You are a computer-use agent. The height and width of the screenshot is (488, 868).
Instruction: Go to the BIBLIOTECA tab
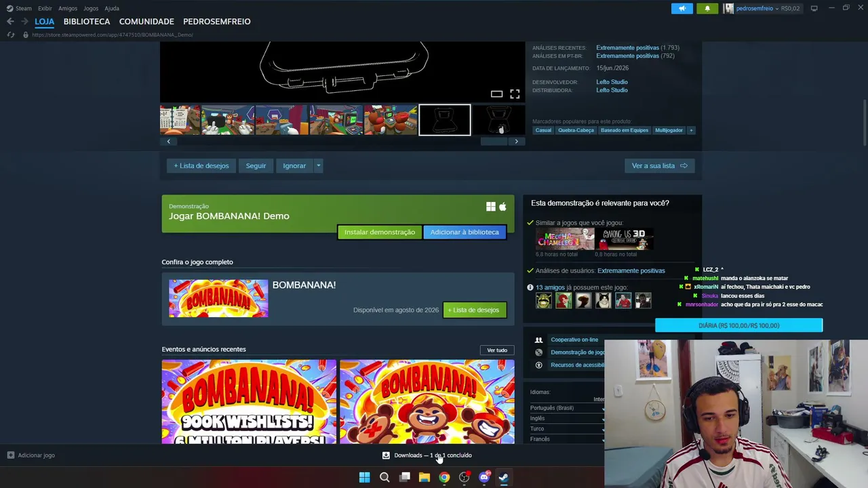pos(87,22)
